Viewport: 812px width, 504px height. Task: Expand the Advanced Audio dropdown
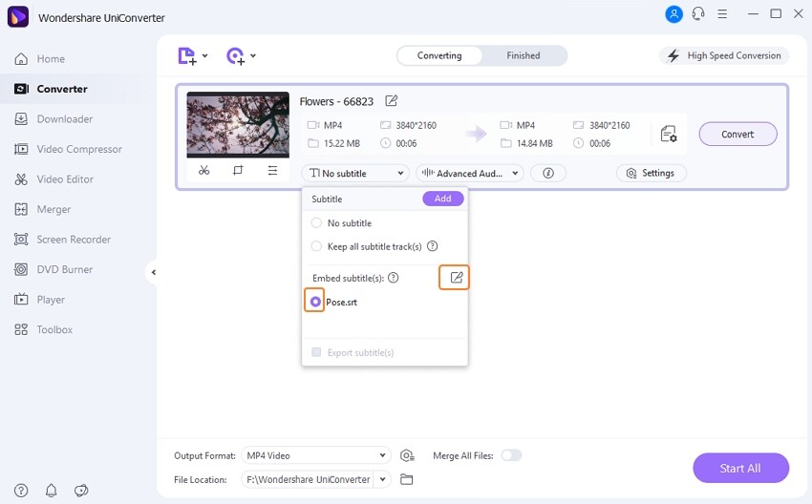(x=470, y=173)
